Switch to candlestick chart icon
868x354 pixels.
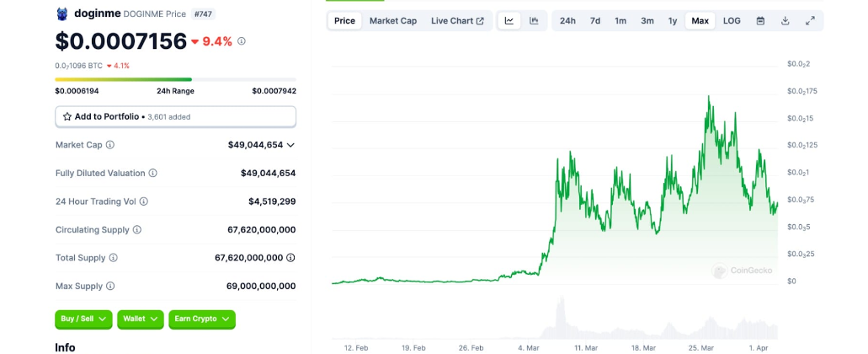coord(534,21)
